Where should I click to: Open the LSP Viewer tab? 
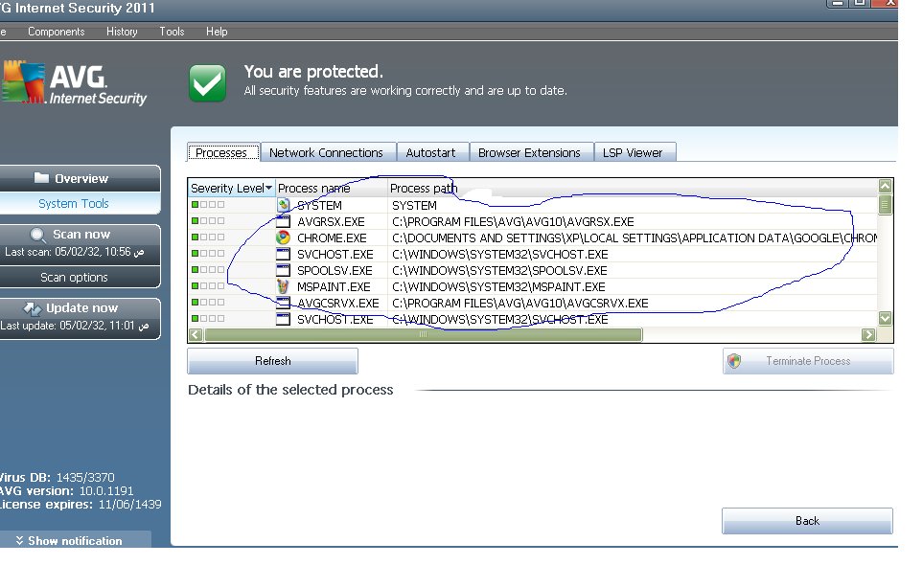click(631, 152)
